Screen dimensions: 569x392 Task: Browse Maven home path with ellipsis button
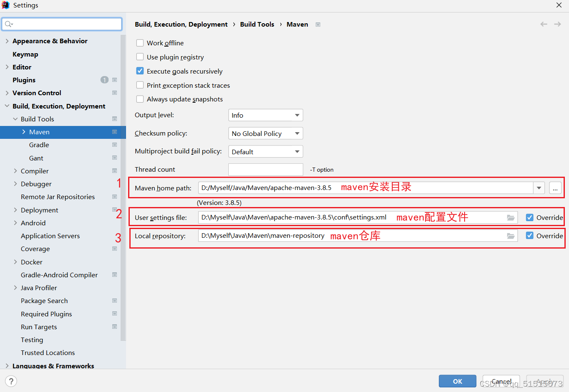[555, 188]
